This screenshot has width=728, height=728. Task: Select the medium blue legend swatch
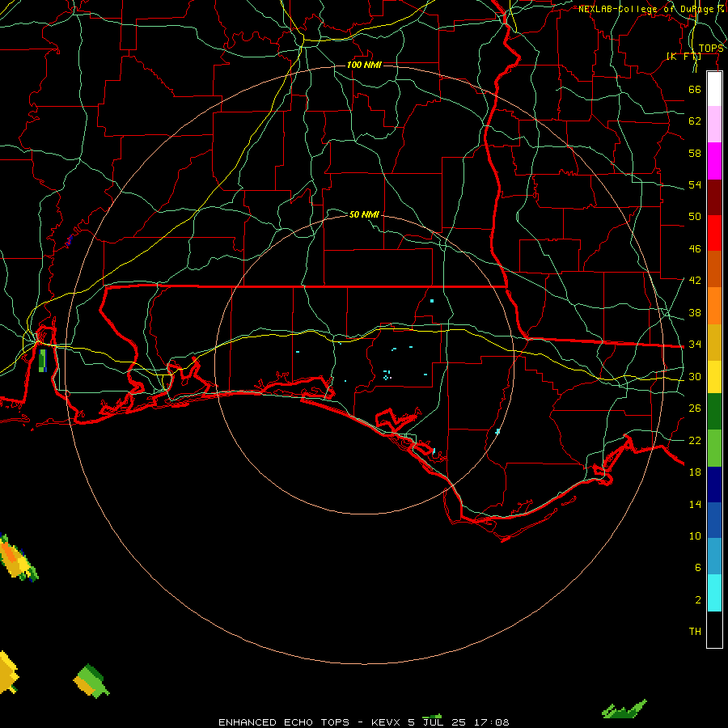coord(714,520)
